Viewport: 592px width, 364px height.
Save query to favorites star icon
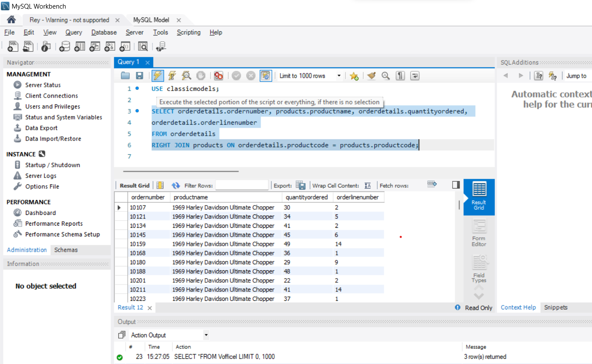pos(354,76)
